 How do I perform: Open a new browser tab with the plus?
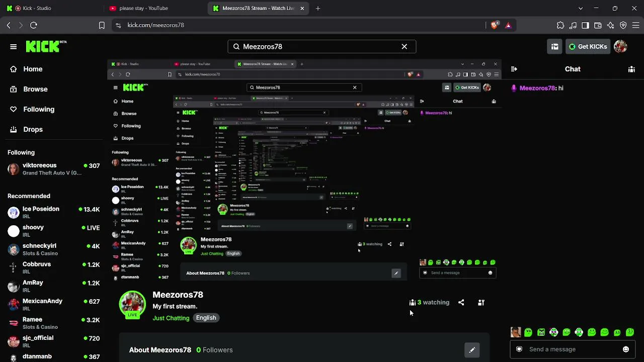(x=318, y=9)
